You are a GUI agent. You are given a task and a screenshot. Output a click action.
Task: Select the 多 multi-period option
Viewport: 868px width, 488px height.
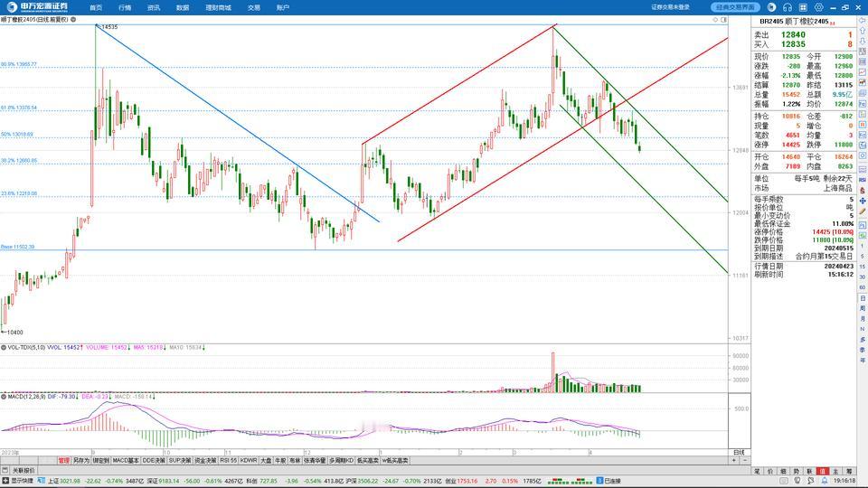point(863,339)
